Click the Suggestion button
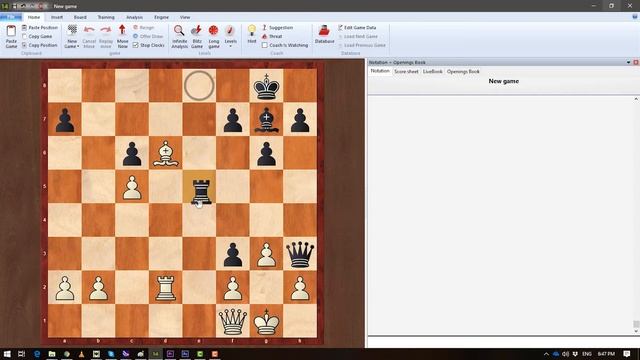 coord(277,27)
